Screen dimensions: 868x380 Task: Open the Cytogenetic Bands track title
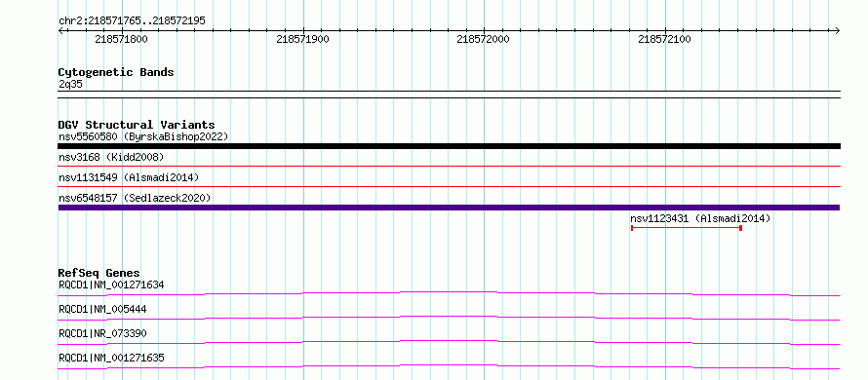[x=116, y=72]
